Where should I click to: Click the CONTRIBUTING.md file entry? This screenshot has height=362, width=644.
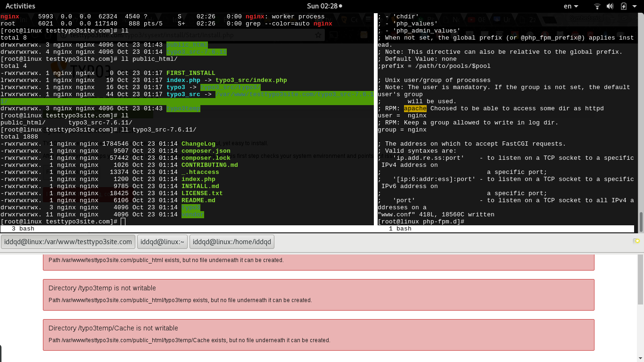[x=209, y=165]
